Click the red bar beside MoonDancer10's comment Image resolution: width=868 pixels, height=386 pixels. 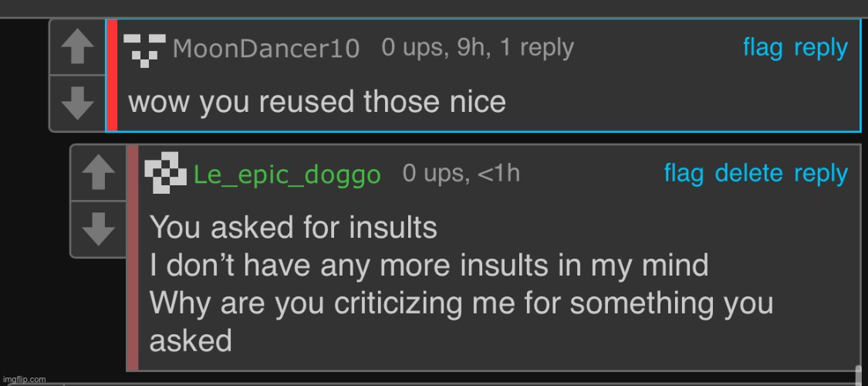click(112, 75)
